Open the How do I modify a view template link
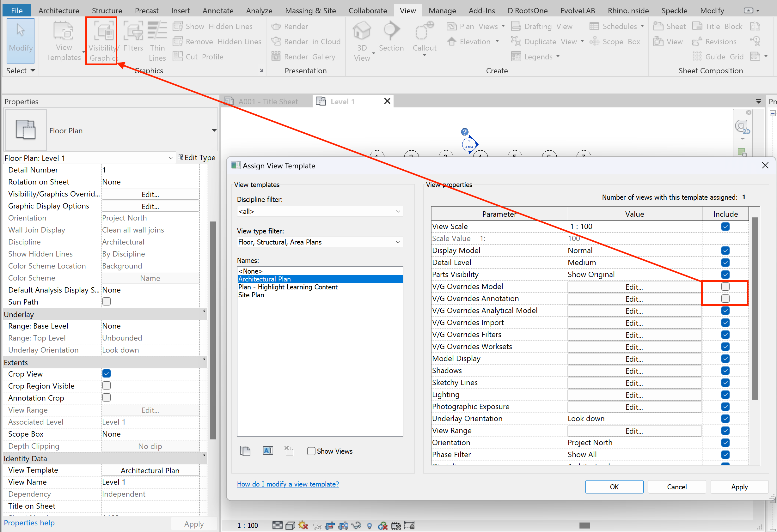This screenshot has width=777, height=532. (288, 484)
